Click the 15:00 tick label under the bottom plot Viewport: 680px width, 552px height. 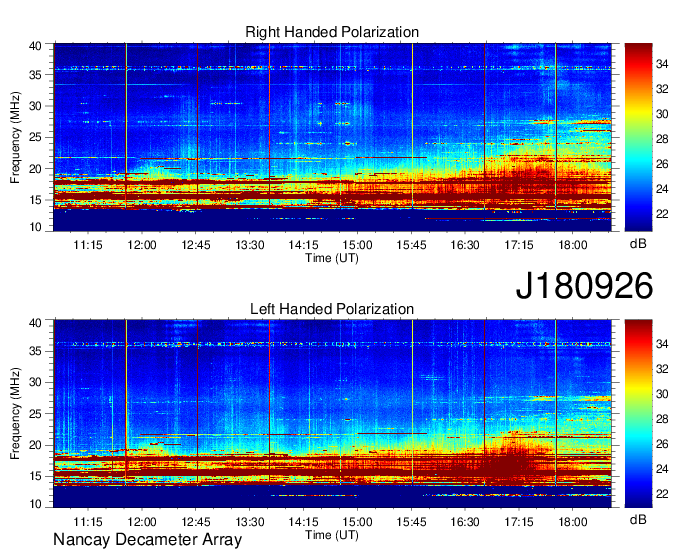click(357, 522)
